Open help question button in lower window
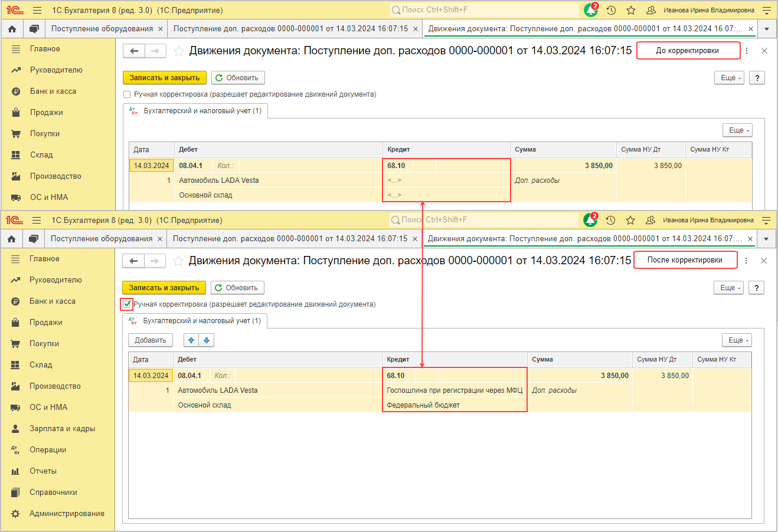This screenshot has height=532, width=778. [756, 288]
